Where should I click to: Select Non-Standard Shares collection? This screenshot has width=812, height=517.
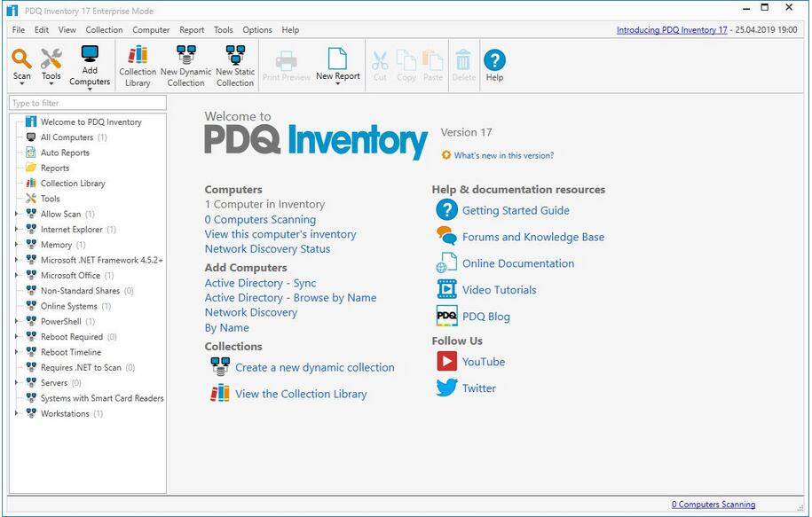[80, 290]
